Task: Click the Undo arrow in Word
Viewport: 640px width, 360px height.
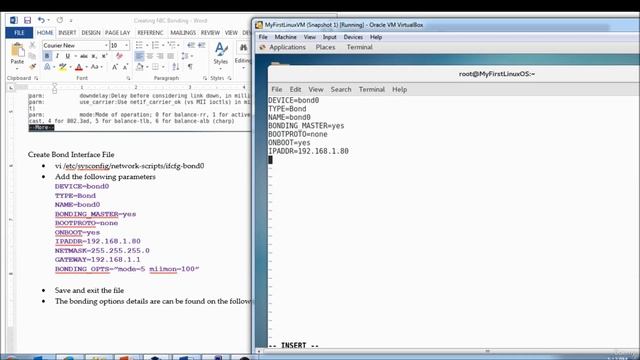Action: coord(41,20)
